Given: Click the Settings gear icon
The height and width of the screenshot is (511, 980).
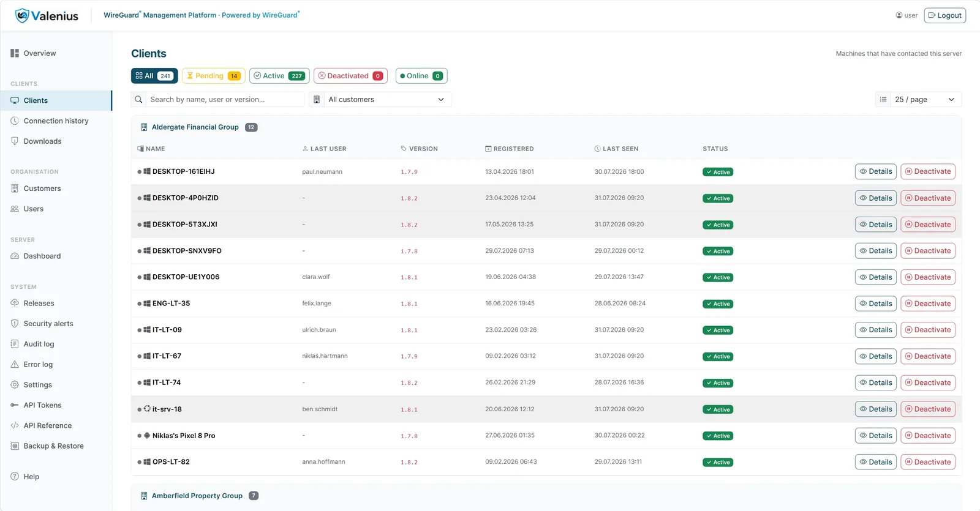Looking at the screenshot, I should (x=15, y=385).
